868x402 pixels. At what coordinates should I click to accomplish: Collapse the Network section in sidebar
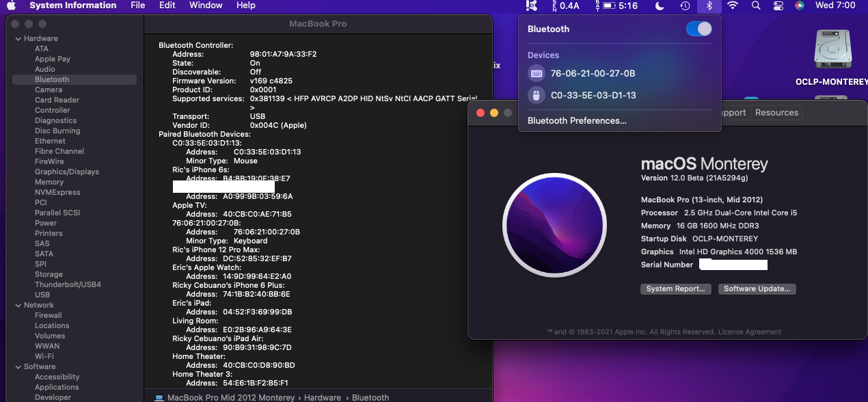click(x=17, y=305)
